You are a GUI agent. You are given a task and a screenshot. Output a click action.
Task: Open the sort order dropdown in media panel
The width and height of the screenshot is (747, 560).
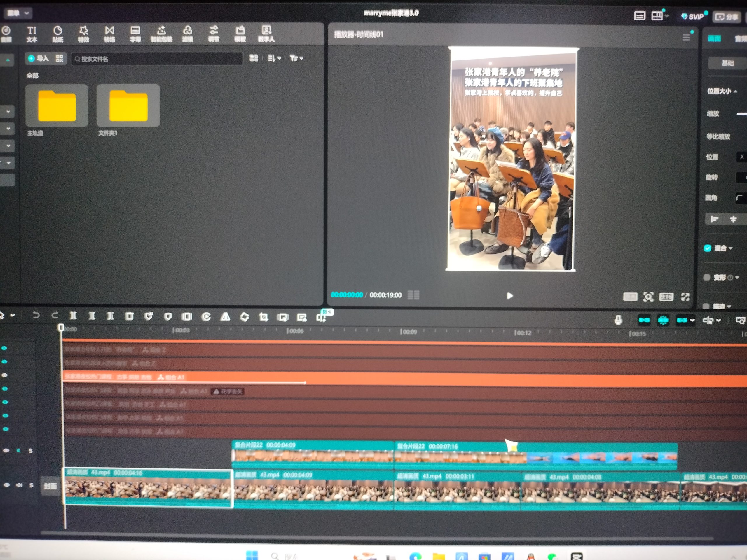[x=274, y=58]
